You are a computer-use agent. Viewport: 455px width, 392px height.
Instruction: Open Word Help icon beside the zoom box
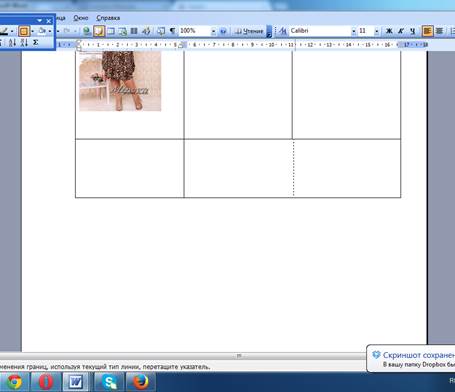[223, 31]
